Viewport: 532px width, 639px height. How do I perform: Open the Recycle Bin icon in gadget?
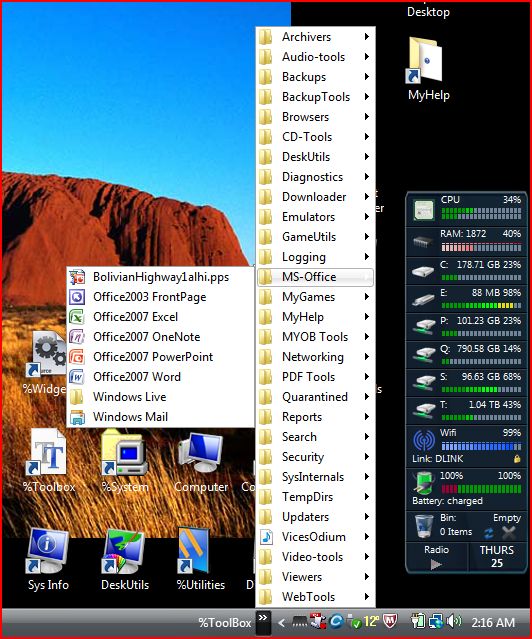tap(424, 527)
